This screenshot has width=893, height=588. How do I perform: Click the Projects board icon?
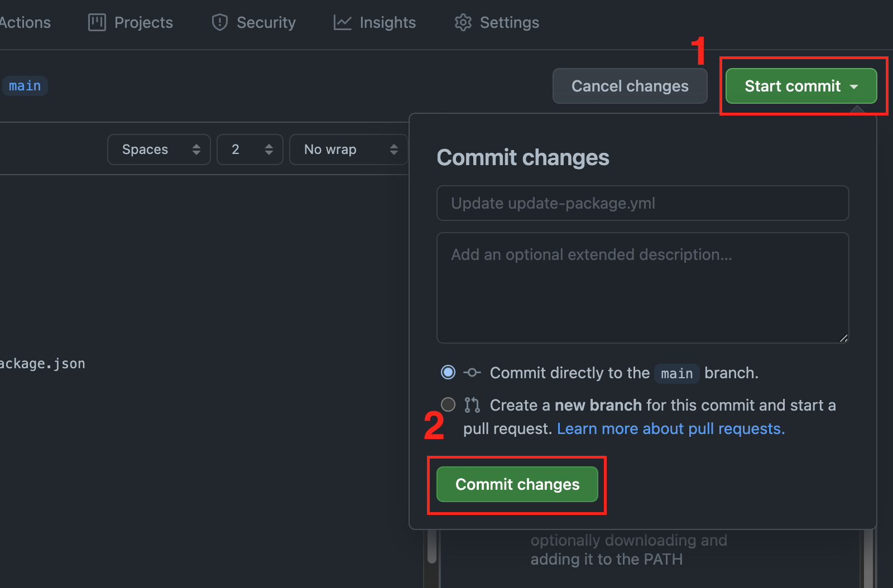click(x=96, y=22)
